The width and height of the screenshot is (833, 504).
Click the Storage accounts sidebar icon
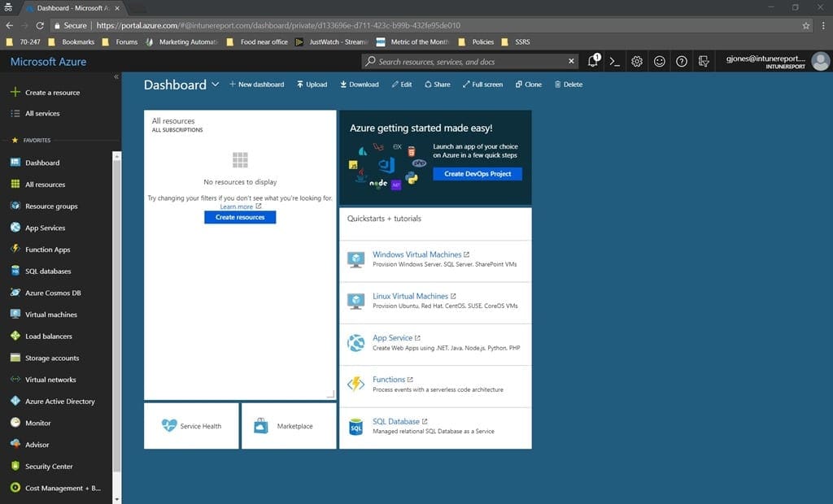click(x=15, y=358)
